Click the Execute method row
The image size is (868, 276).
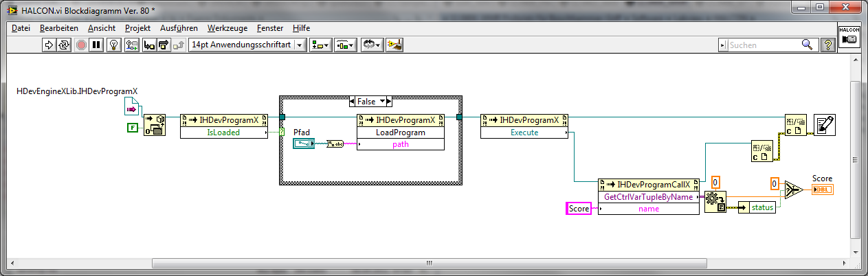point(524,133)
